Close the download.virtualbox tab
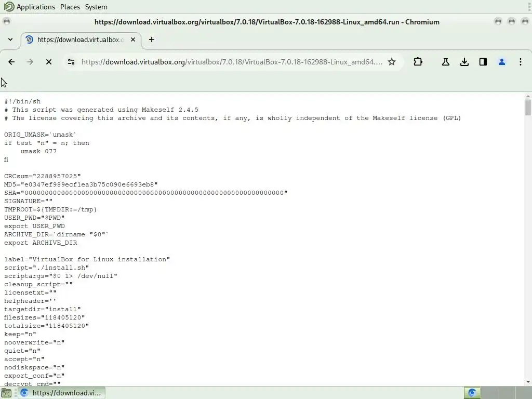The width and height of the screenshot is (532, 399). [x=133, y=39]
